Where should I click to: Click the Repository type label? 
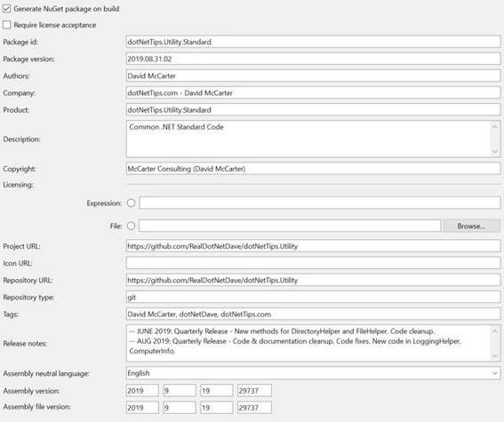pos(28,298)
